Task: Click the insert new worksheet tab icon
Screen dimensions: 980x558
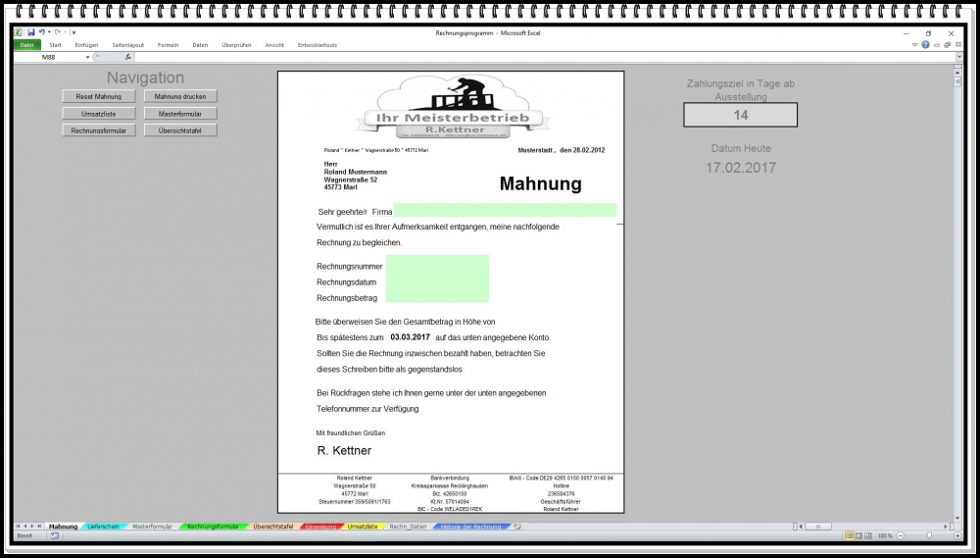Action: click(x=518, y=527)
